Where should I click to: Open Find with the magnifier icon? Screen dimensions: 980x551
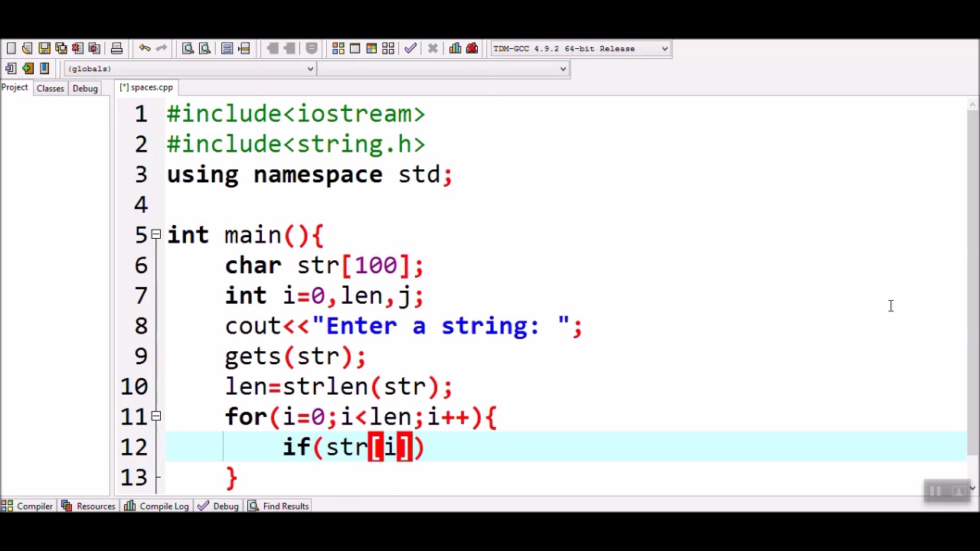188,48
